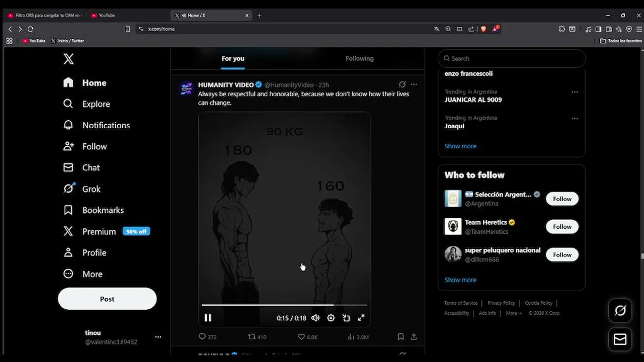Open the enzo francescoli trend
644x362 pixels.
coord(468,73)
